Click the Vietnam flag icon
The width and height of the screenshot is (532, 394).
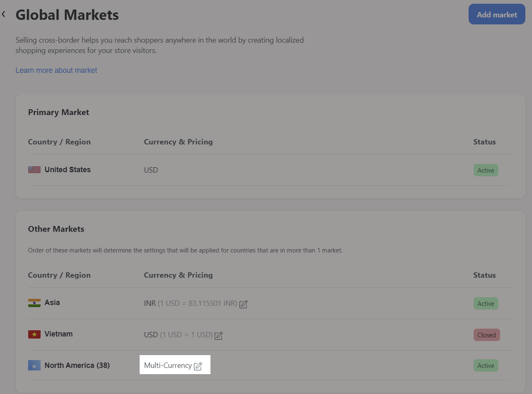pyautogui.click(x=34, y=334)
